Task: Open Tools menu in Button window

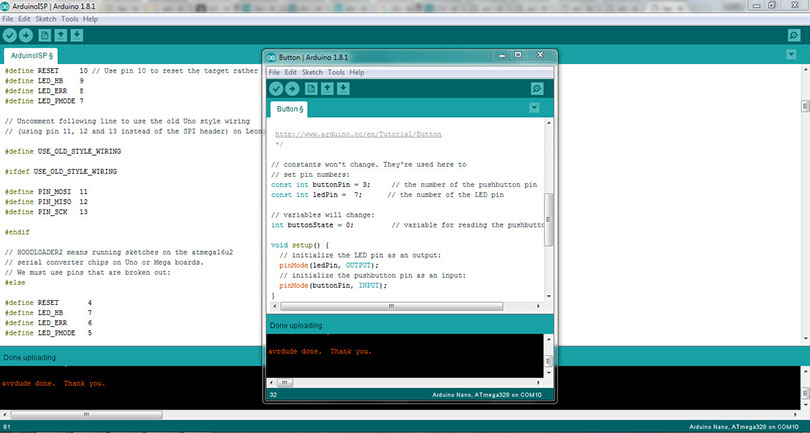Action: [x=336, y=72]
